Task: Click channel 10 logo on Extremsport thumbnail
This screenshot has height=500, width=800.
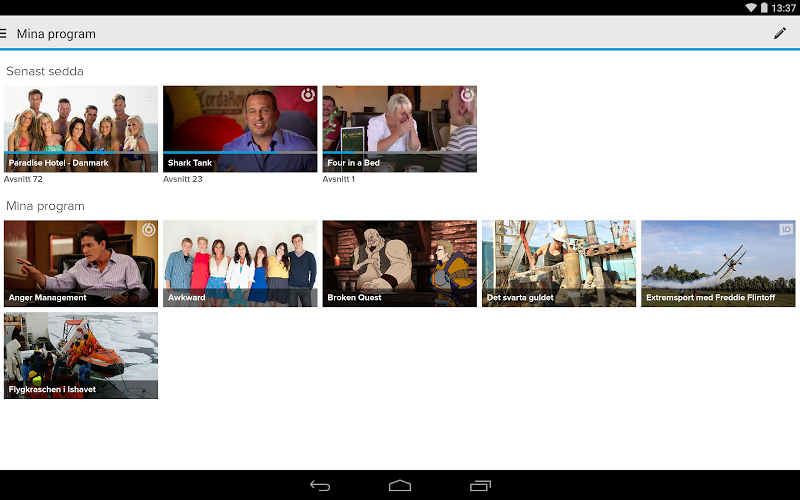Action: pos(786,230)
